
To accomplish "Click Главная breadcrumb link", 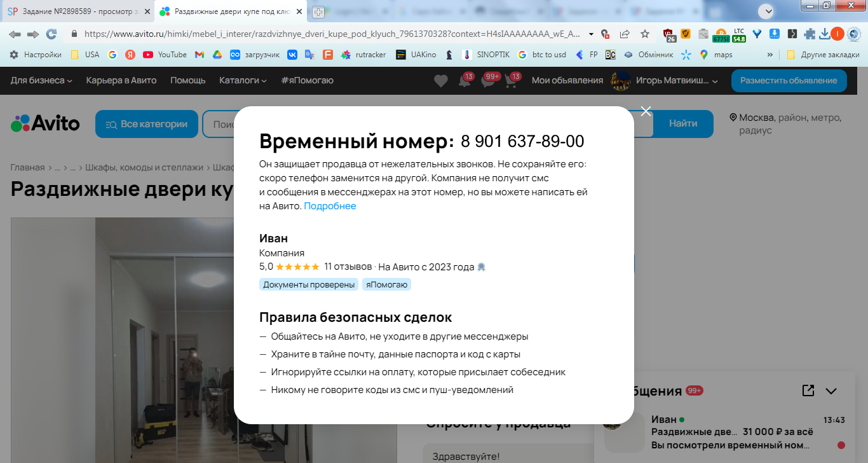I will [27, 167].
